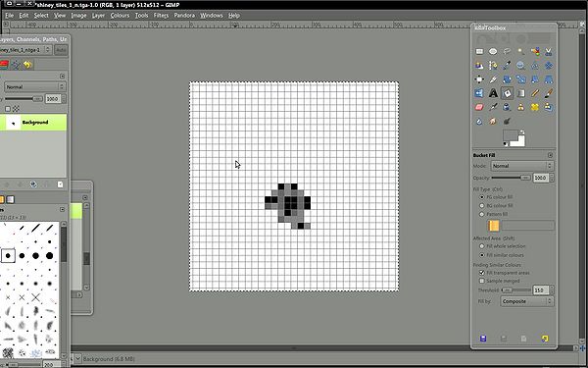
Task: Reset tool options using the yellow arrow icon
Action: (x=545, y=339)
